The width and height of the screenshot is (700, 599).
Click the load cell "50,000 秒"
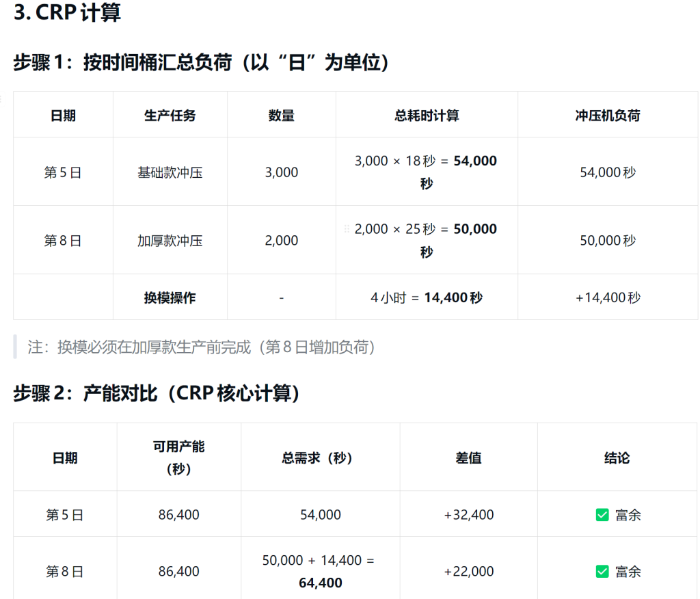point(608,241)
